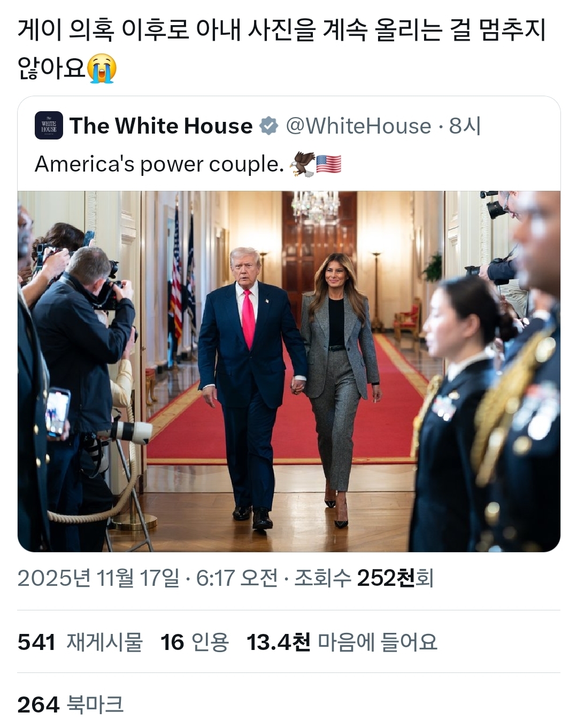Open The White House profile avatar

click(x=49, y=126)
